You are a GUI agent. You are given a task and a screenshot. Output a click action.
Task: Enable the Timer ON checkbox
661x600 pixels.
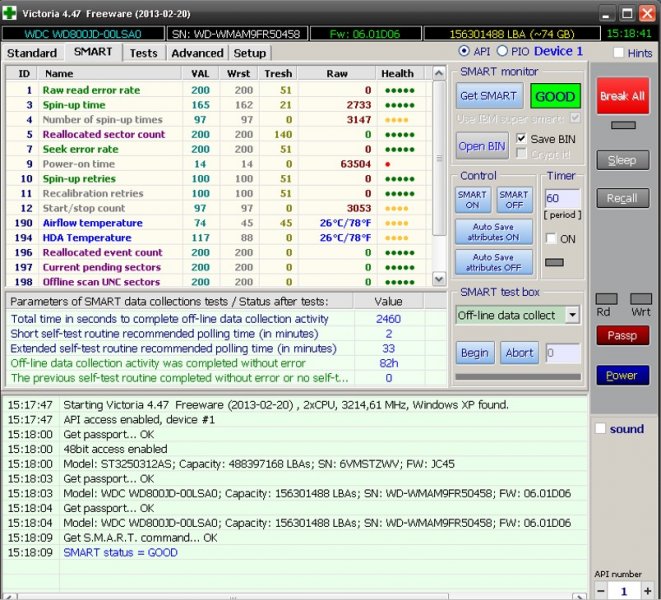click(x=551, y=239)
